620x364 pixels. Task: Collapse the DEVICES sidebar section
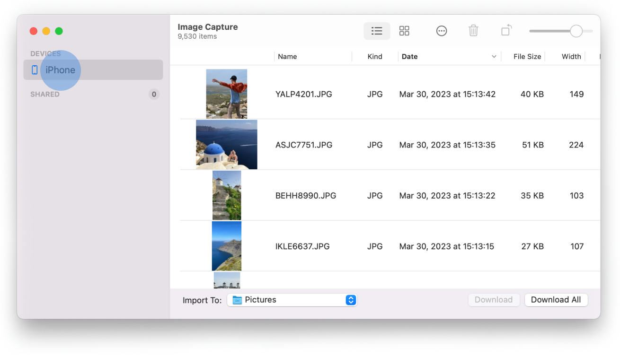[x=45, y=53]
